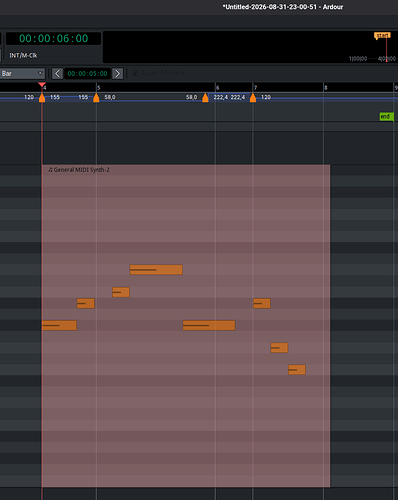Select the tempo marker at bar 4
The width and height of the screenshot is (398, 500).
[x=42, y=98]
